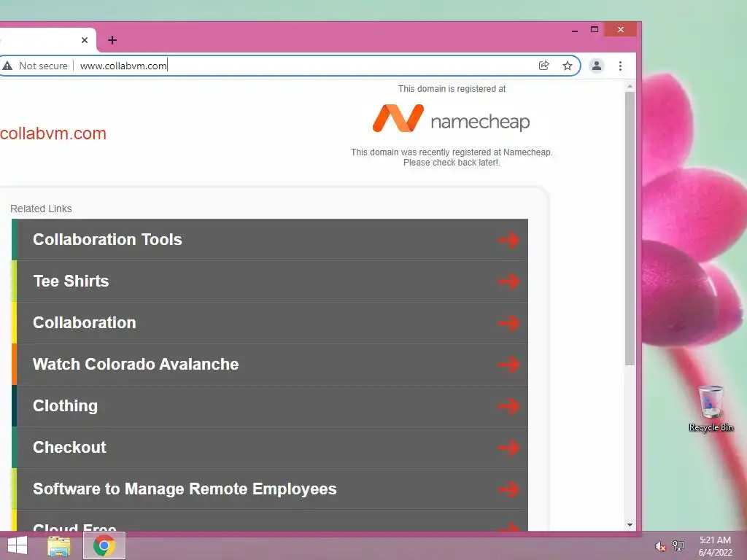Open the Tee Shirts related link
747x560 pixels.
270,281
